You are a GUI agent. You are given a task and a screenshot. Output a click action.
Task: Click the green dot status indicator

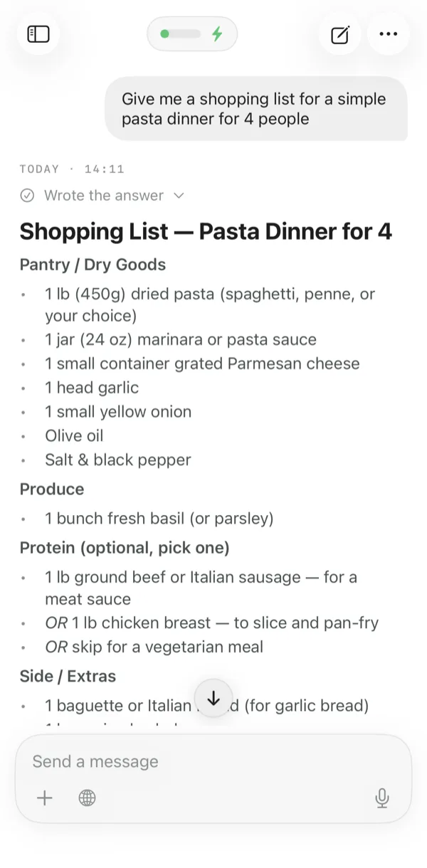click(x=165, y=33)
